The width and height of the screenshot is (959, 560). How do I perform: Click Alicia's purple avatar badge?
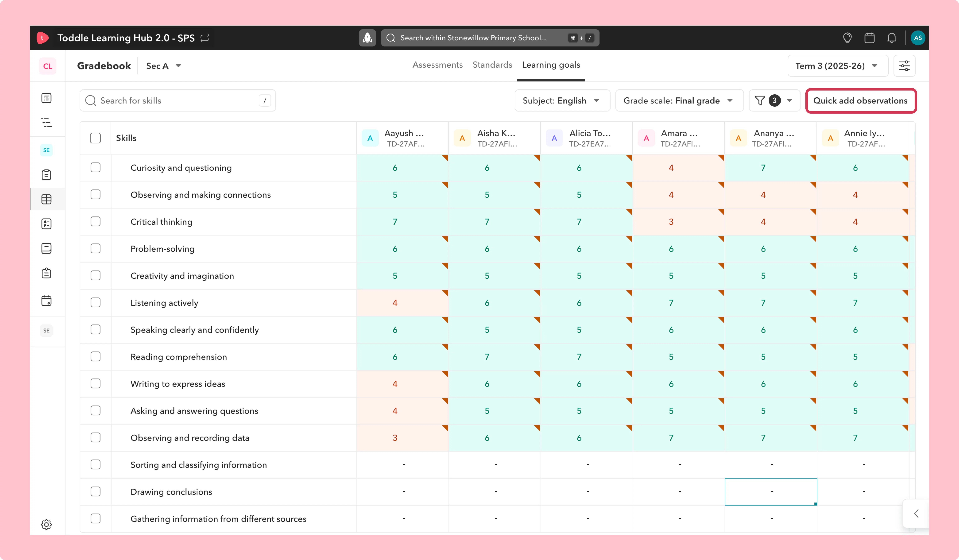(554, 138)
